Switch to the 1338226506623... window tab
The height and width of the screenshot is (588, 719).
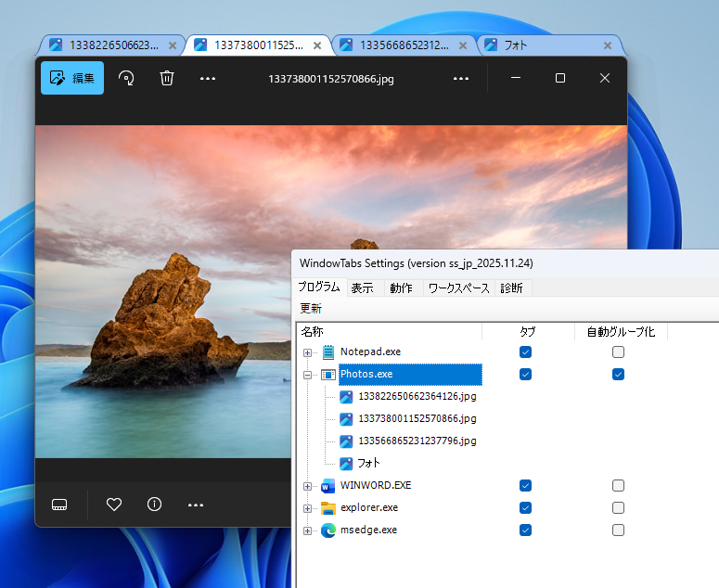pyautogui.click(x=109, y=45)
